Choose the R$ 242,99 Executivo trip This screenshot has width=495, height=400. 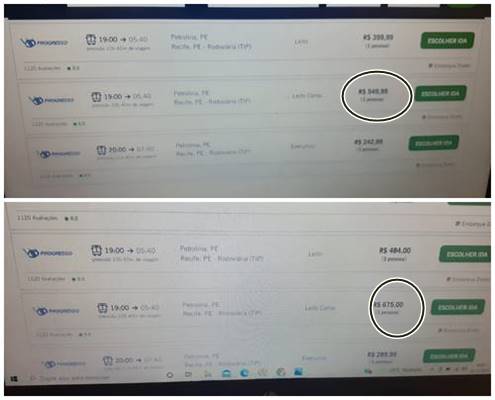(x=434, y=143)
